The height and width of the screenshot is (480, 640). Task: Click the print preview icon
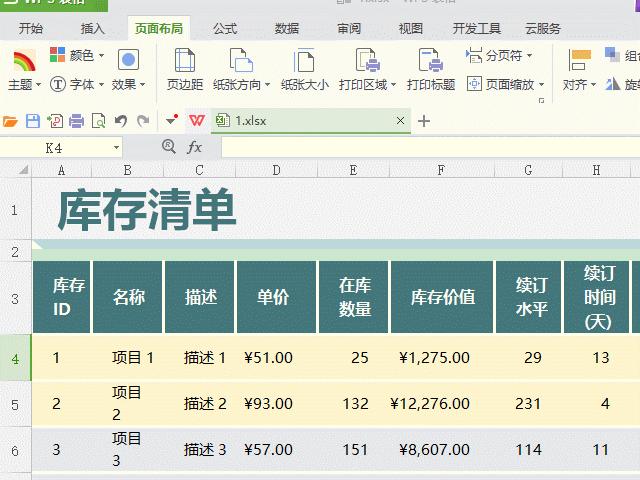[98, 121]
